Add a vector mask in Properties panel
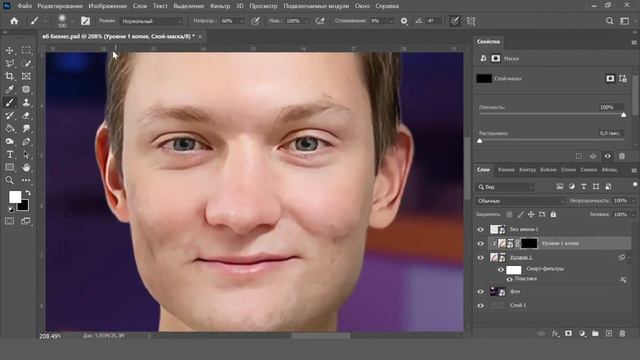The height and width of the screenshot is (360, 640). [x=623, y=78]
